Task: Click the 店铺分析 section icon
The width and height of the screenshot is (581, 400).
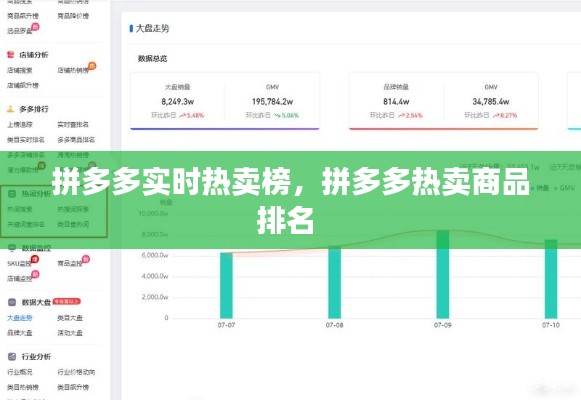Action: coord(11,55)
